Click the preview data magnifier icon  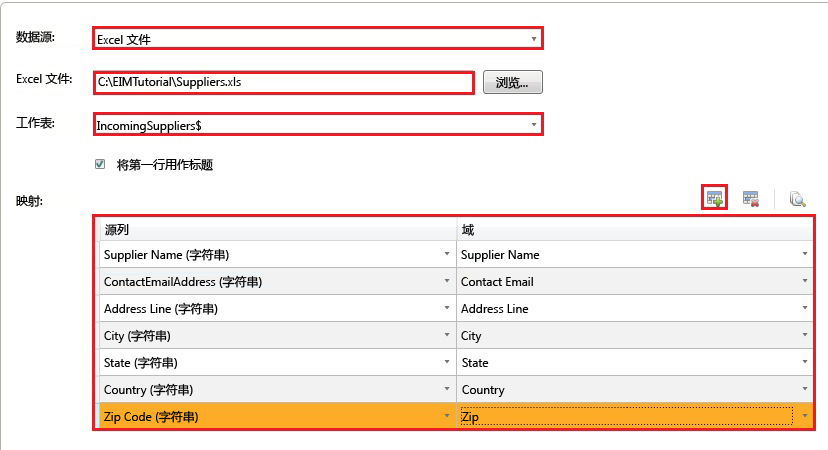click(x=797, y=199)
